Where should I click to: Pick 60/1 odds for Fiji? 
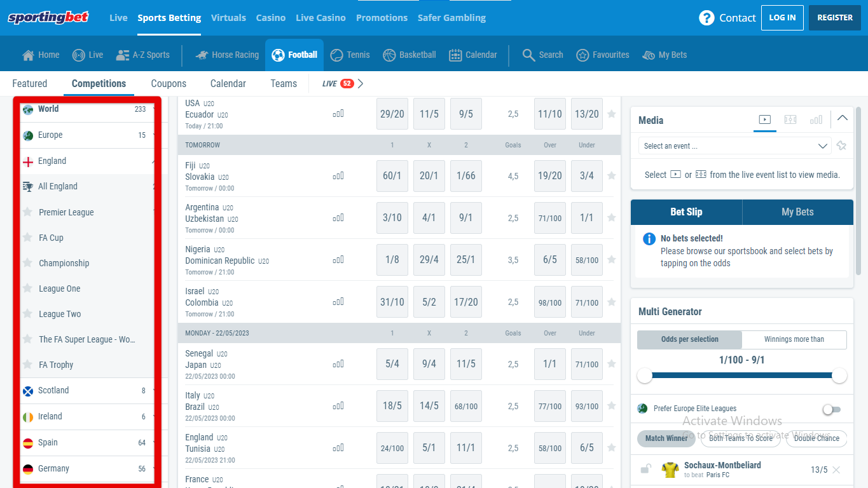click(x=392, y=176)
